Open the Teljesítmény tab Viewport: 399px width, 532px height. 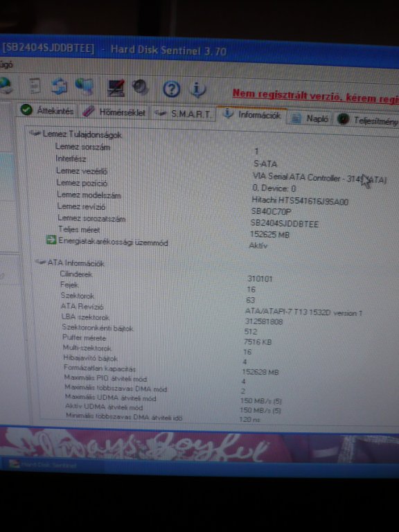coord(367,120)
